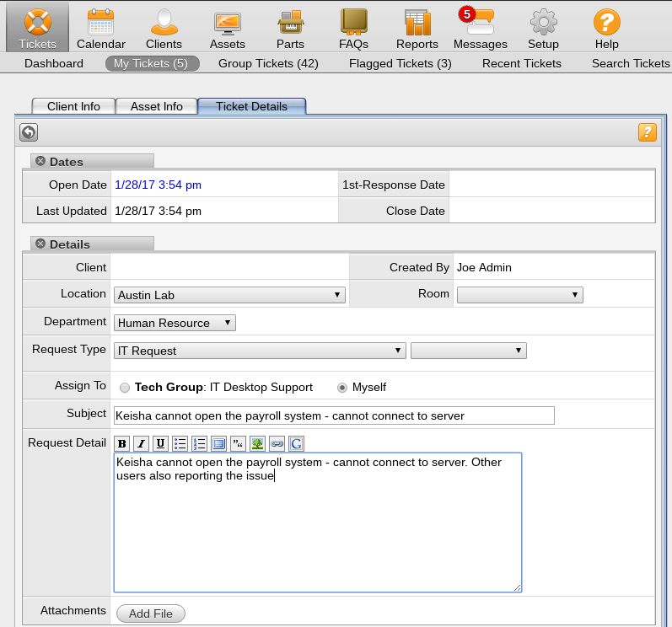The height and width of the screenshot is (627, 672).
Task: Insert a quotation block
Action: [x=238, y=443]
